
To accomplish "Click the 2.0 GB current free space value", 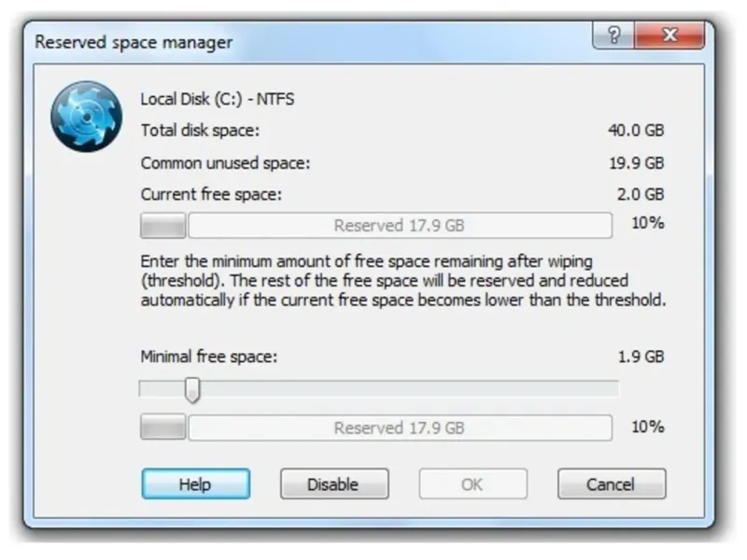I will [641, 194].
